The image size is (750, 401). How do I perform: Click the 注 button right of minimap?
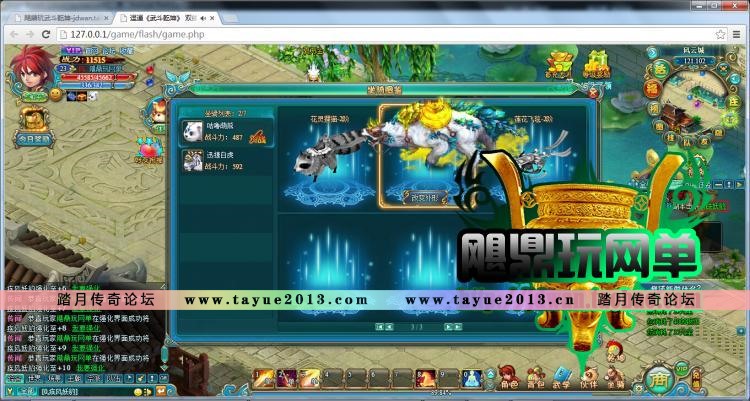tap(734, 101)
